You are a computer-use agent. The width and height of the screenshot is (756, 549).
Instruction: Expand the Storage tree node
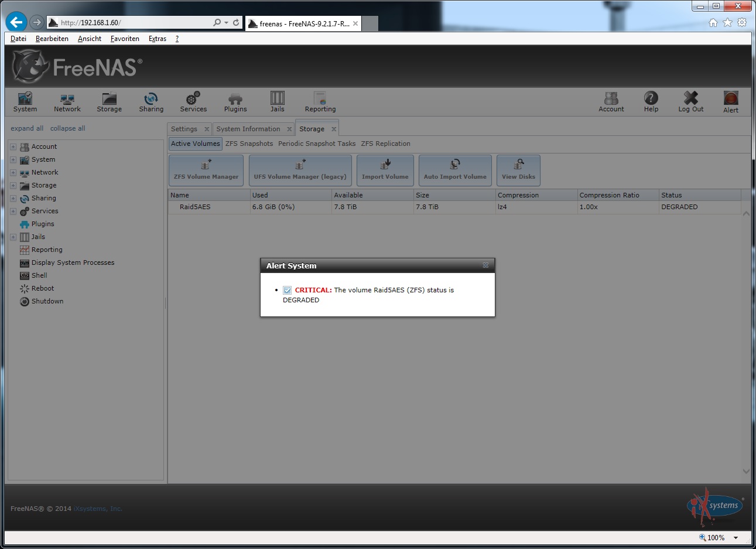point(13,185)
